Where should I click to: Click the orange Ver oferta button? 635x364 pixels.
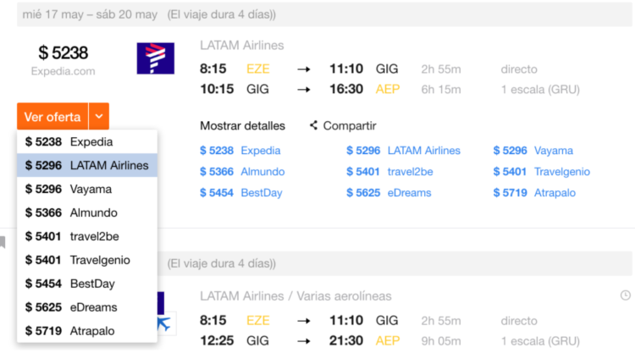pyautogui.click(x=52, y=117)
